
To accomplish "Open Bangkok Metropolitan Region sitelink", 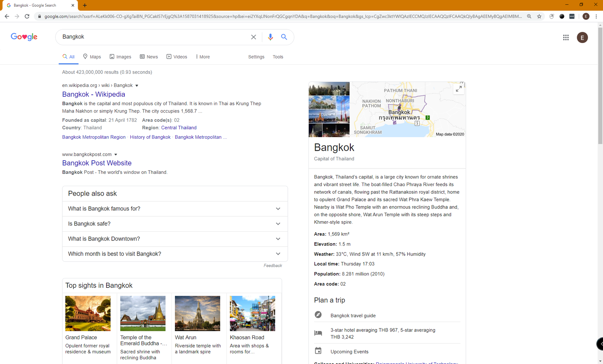I will click(94, 137).
